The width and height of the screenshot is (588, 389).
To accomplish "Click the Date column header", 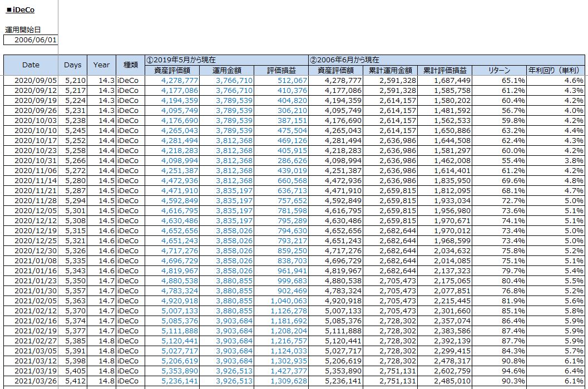I will click(31, 65).
